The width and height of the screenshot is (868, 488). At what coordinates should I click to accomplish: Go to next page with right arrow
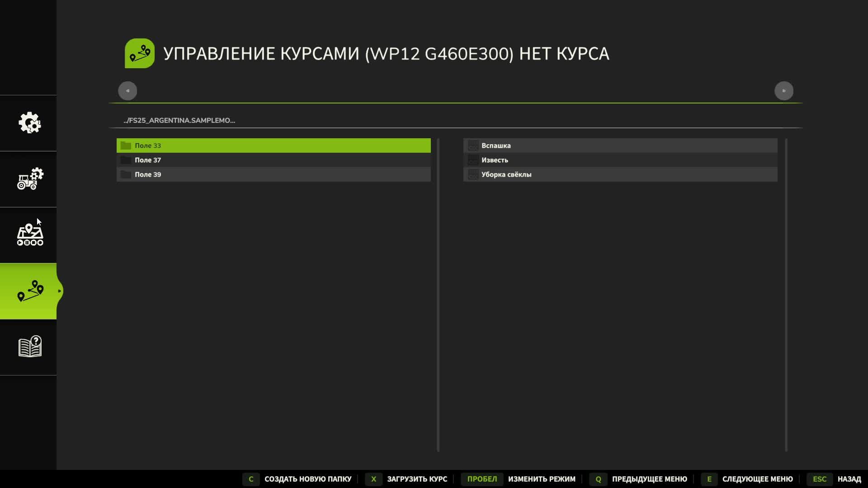784,91
